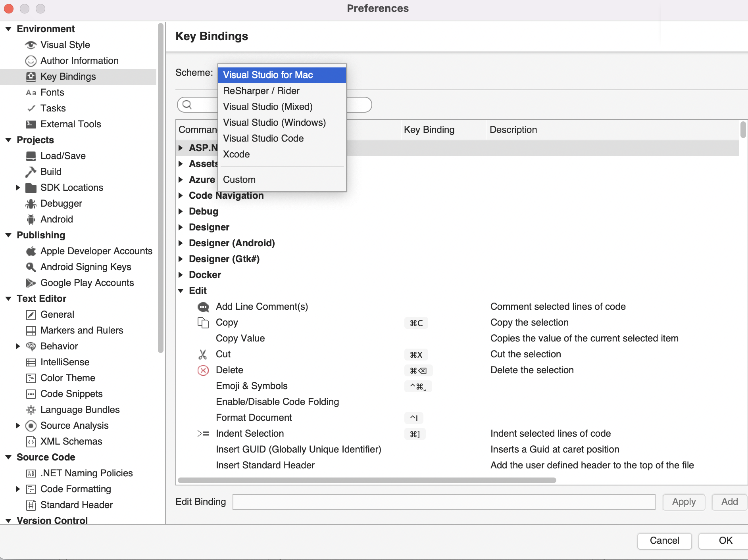
Task: Click the Apple Developer Accounts apple icon
Action: tap(30, 251)
